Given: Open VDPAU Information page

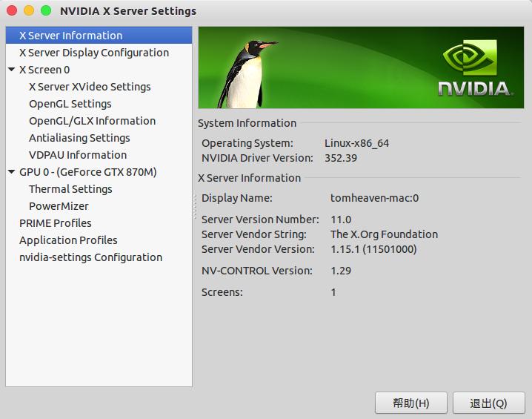Looking at the screenshot, I should 78,155.
